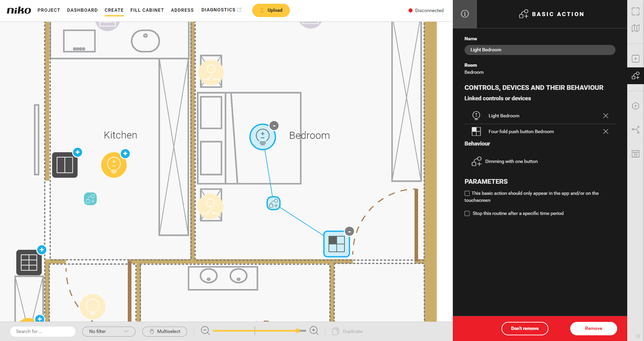Click the zoom in magnifier icon
644x341 pixels.
click(x=314, y=331)
